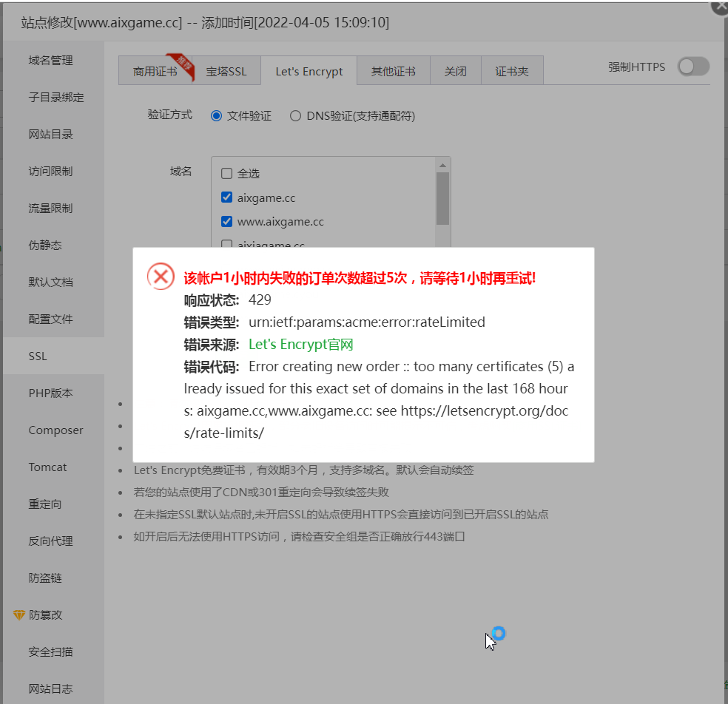This screenshot has width=728, height=704.
Task: Switch to the 宝塔SSL tab
Action: 226,71
